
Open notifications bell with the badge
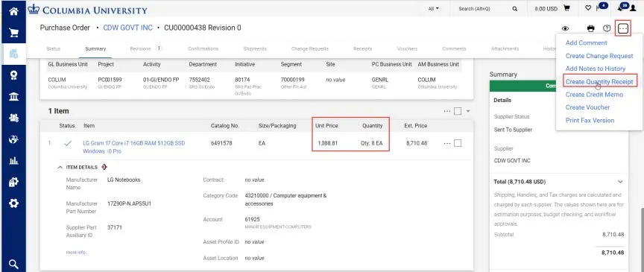(622, 7)
